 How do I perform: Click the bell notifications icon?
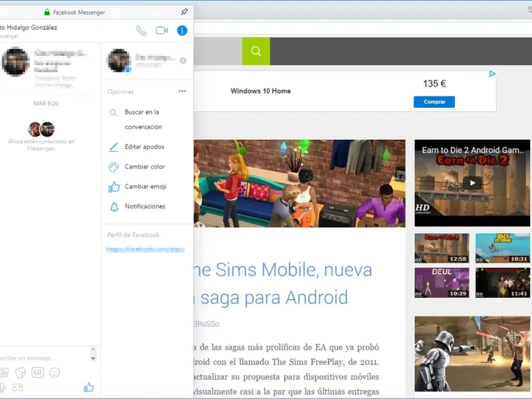tap(114, 207)
